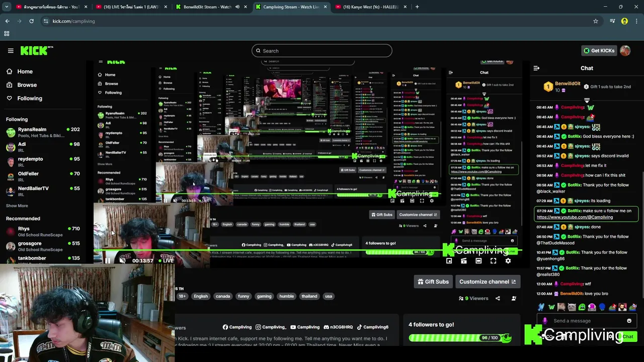
Task: Open a new browser tab
Action: (417, 7)
